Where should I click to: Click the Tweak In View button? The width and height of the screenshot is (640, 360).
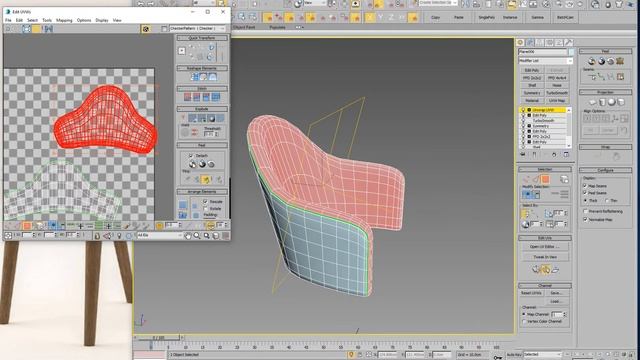pyautogui.click(x=545, y=257)
